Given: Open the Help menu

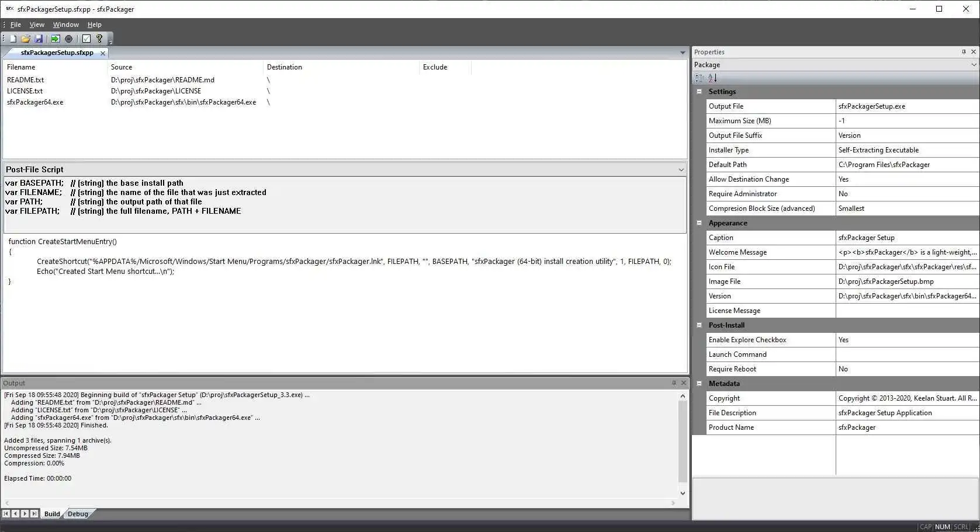Looking at the screenshot, I should (x=94, y=25).
